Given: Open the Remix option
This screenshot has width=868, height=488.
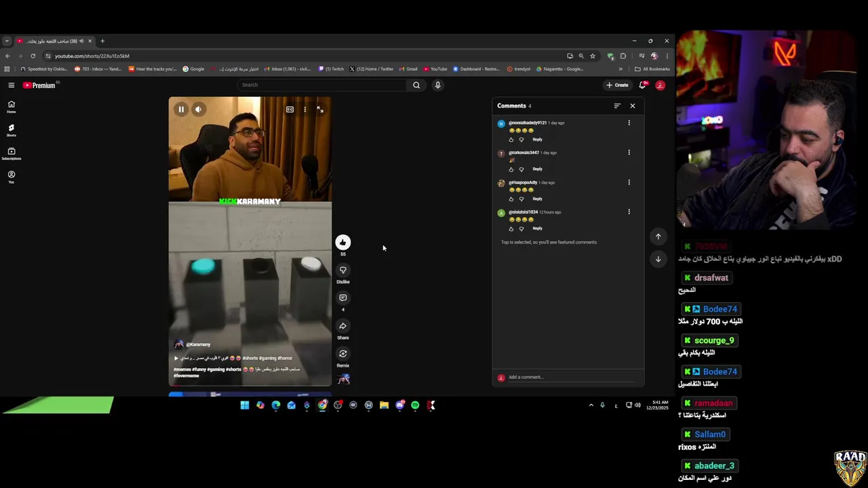Looking at the screenshot, I should tap(343, 354).
